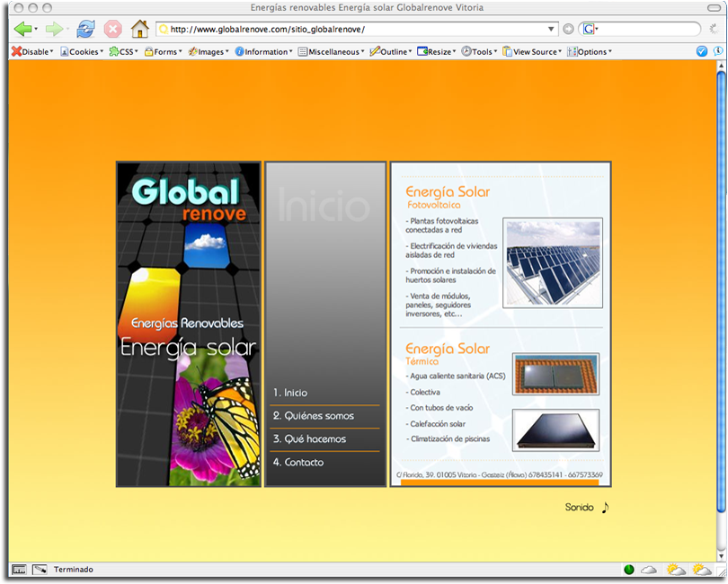Click the 'Climatización de piscinas' text

448,439
